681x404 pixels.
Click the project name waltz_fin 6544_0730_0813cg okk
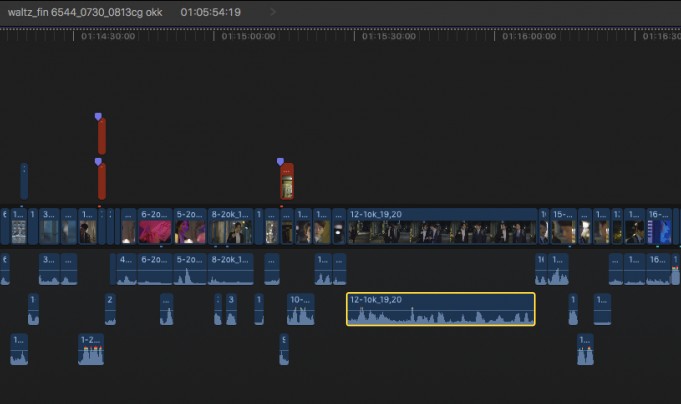click(84, 11)
